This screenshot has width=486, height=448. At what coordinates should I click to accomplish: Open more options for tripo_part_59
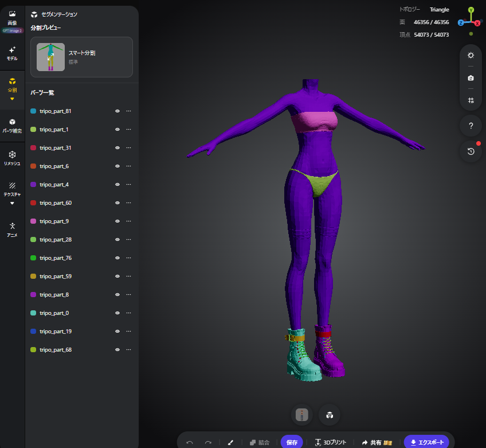[x=128, y=276]
